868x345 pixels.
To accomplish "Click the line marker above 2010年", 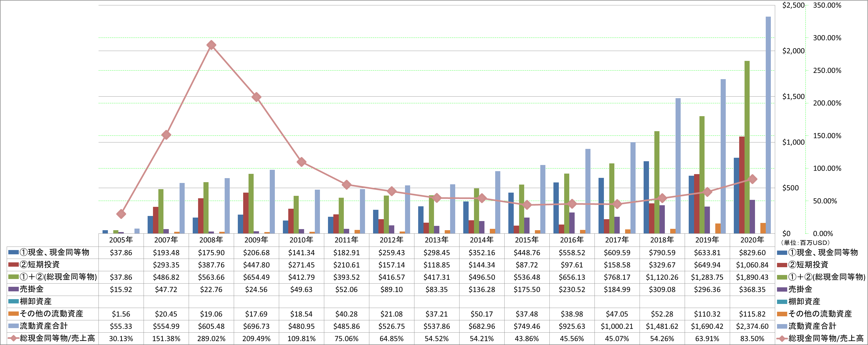I will pos(302,162).
